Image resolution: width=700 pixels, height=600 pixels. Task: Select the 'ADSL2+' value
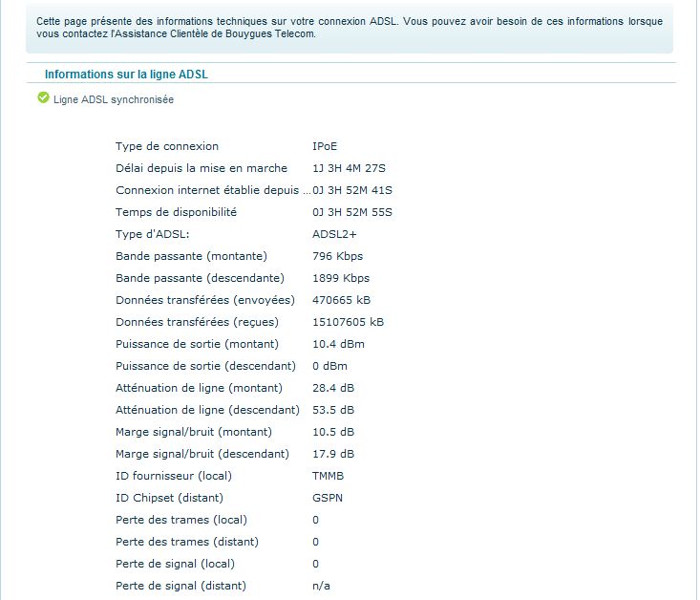tap(334, 234)
